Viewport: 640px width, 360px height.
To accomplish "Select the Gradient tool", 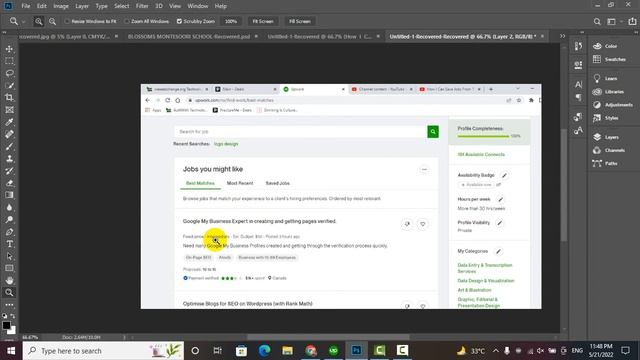I will (9, 195).
